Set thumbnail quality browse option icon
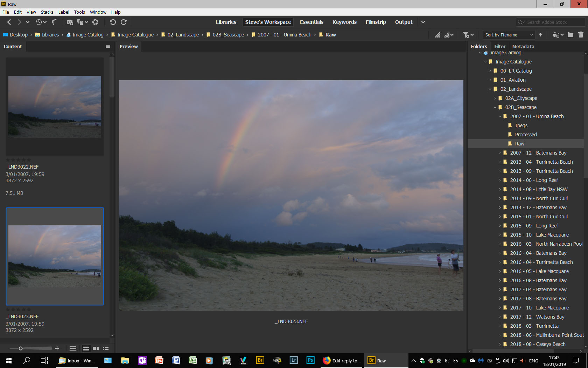588x368 pixels. coord(437,35)
